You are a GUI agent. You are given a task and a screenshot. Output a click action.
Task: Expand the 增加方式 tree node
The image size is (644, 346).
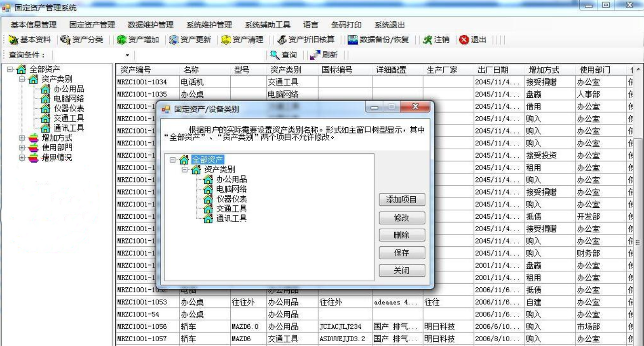tap(22, 138)
